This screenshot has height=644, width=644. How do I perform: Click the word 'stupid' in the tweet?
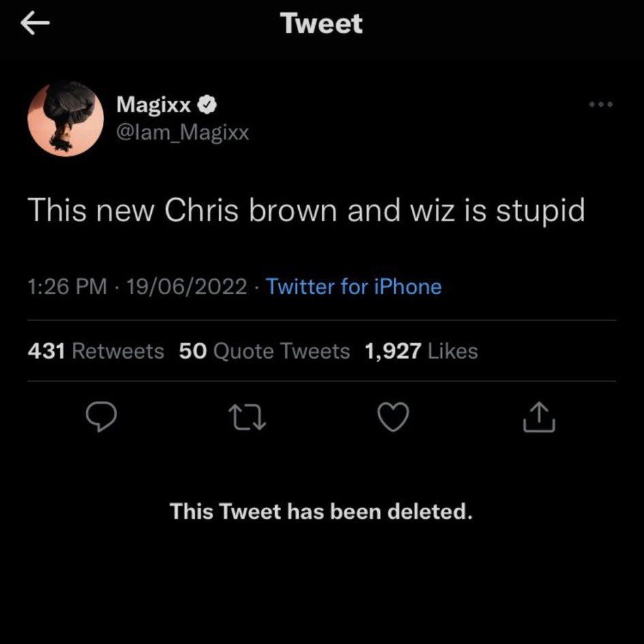(x=541, y=211)
